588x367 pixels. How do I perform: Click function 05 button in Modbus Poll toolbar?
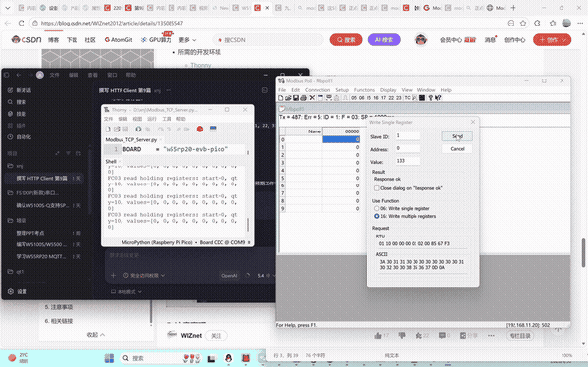point(354,98)
